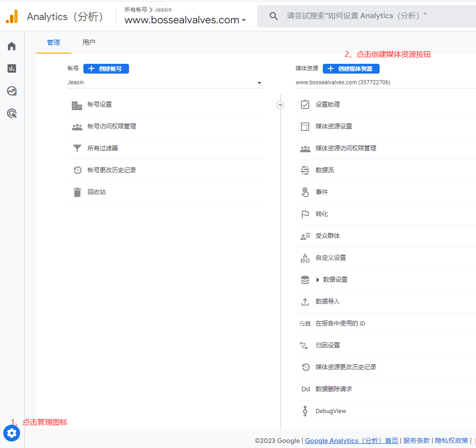
Task: Click the shapes icon for 自定义设置
Action: (x=305, y=258)
